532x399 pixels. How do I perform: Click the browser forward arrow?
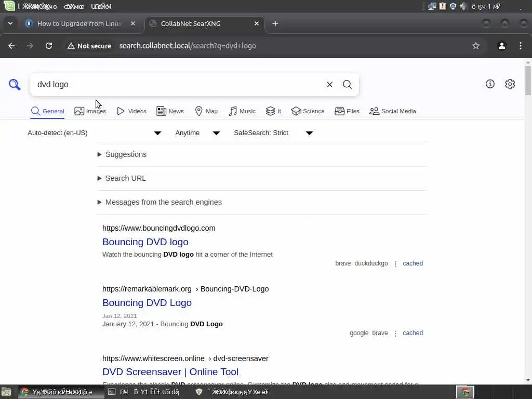click(x=30, y=46)
